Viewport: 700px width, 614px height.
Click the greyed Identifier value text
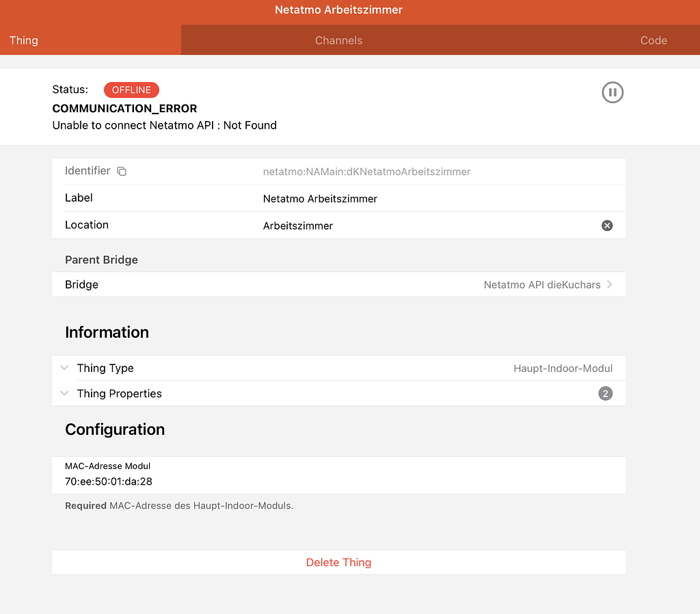pyautogui.click(x=366, y=171)
